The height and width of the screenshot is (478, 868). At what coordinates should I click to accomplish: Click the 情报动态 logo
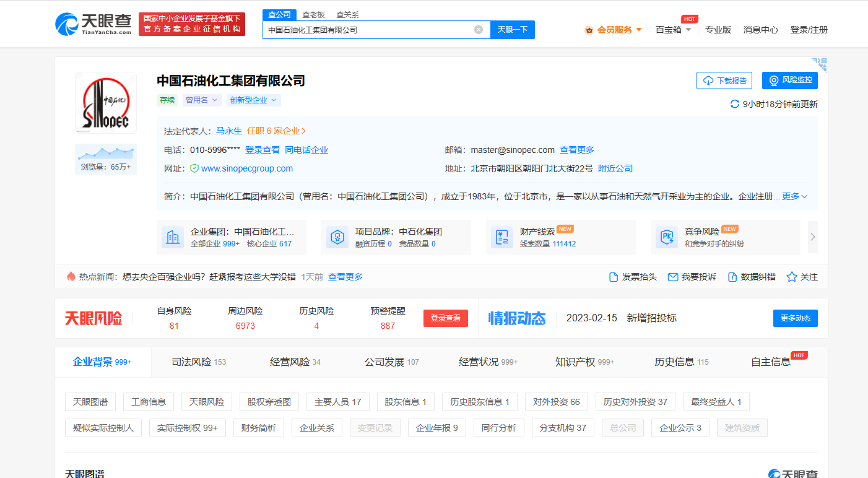(517, 318)
